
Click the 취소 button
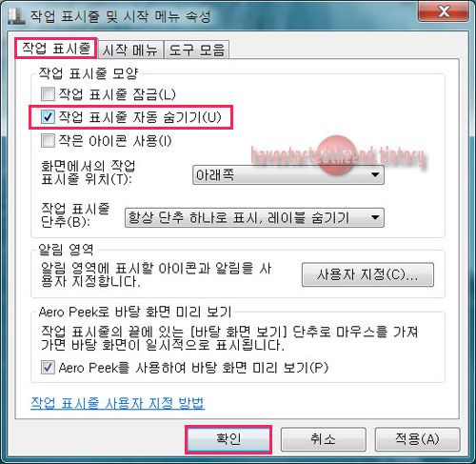pos(323,439)
